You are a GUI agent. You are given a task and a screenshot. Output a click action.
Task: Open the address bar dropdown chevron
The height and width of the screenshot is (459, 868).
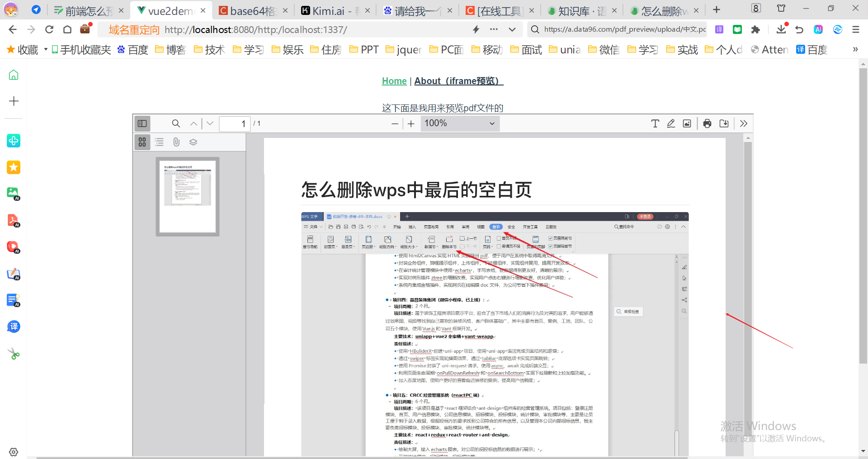point(512,29)
